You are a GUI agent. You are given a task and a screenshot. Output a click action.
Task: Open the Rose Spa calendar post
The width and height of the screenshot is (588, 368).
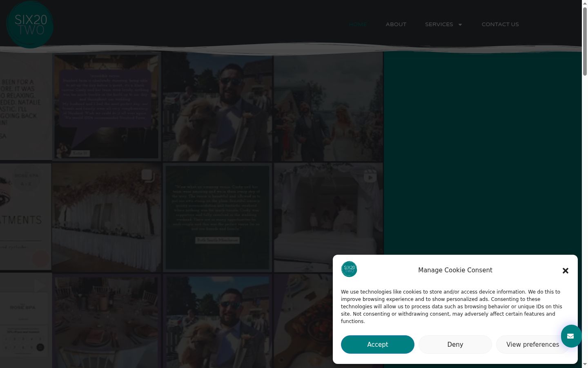tap(26, 321)
